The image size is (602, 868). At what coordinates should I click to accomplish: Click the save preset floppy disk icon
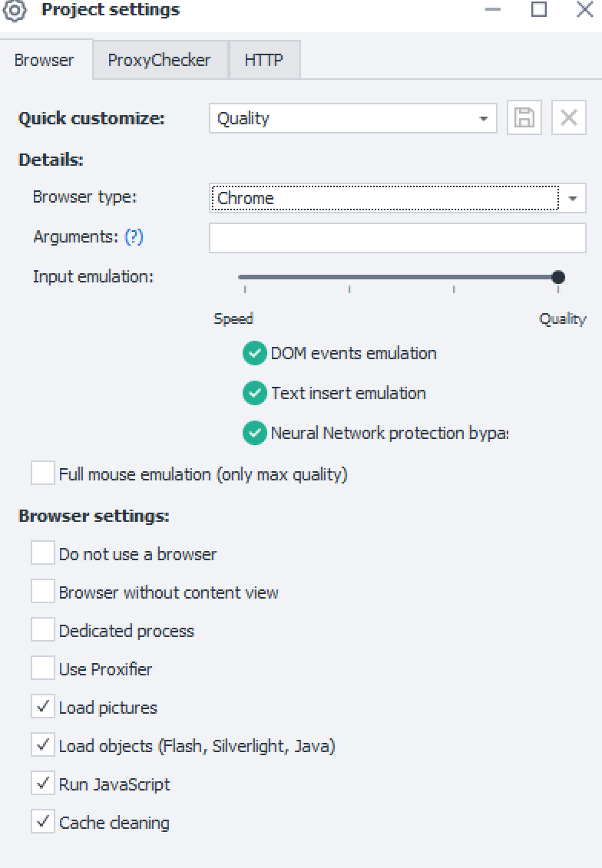coord(524,118)
